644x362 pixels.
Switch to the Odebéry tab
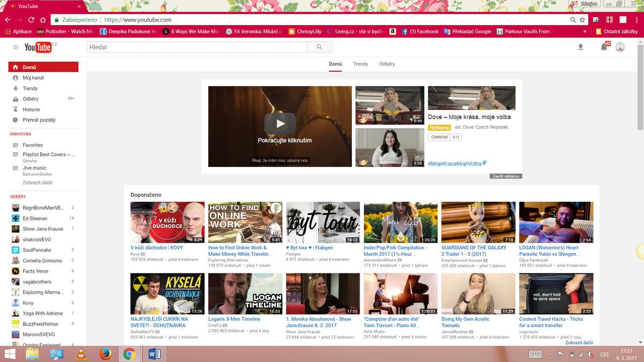pos(387,64)
